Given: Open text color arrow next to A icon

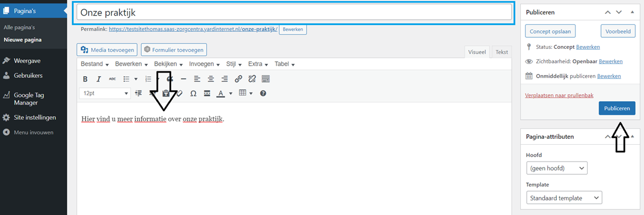Looking at the screenshot, I should tap(231, 94).
